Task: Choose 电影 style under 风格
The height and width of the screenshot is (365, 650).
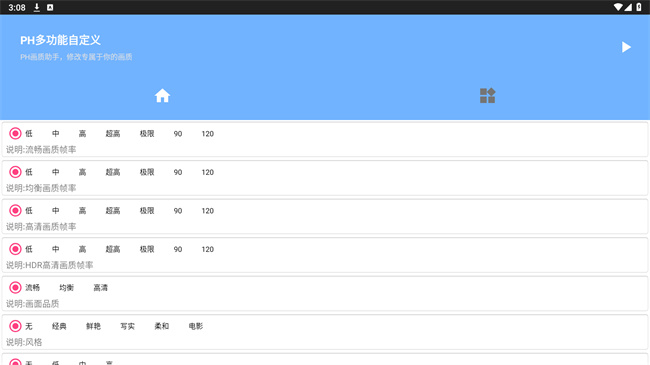Action: (x=196, y=326)
